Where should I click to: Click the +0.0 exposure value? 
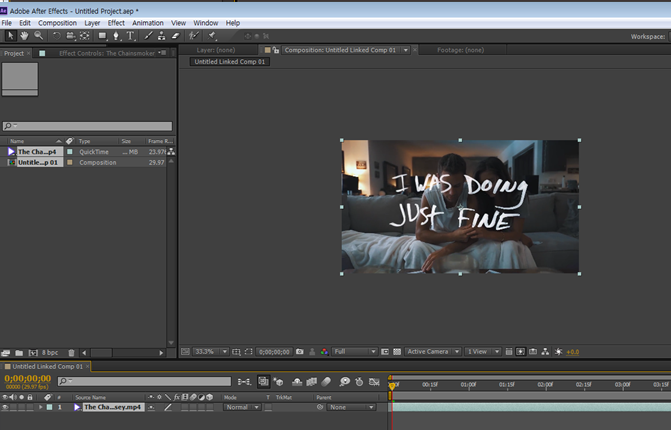(573, 352)
